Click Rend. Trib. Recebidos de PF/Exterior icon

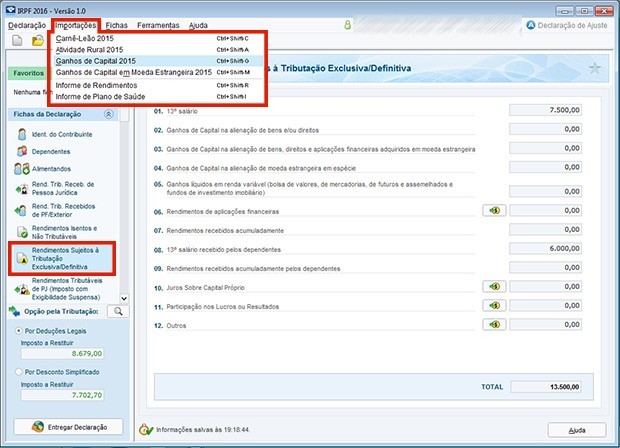coord(21,210)
